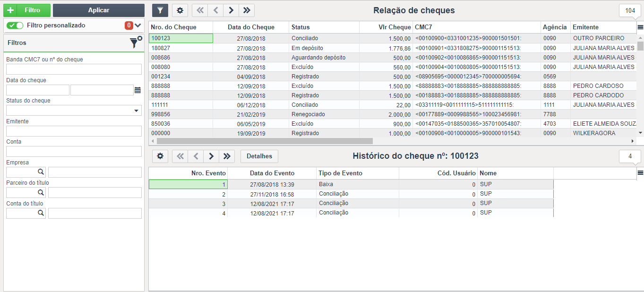Viewport: 644px width, 292px height.
Task: Open the cheques grid settings gear
Action: [180, 10]
